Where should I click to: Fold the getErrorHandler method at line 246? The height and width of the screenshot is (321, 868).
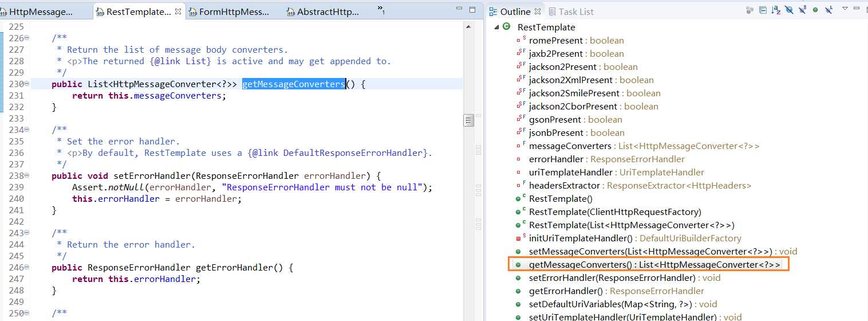(x=27, y=267)
